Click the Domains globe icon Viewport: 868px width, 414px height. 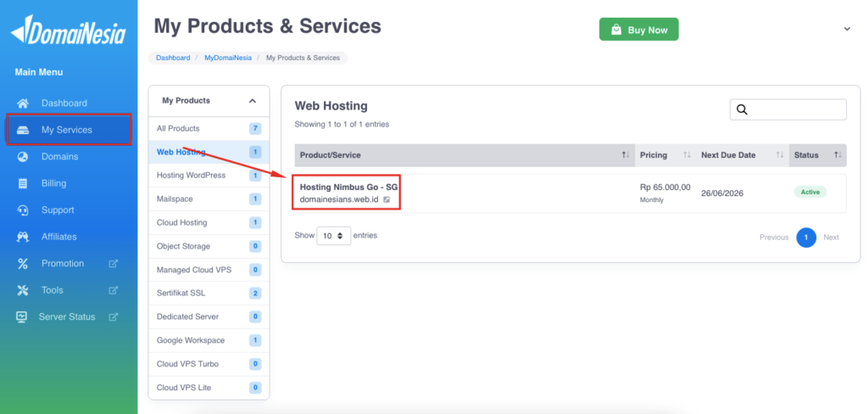[x=23, y=157]
